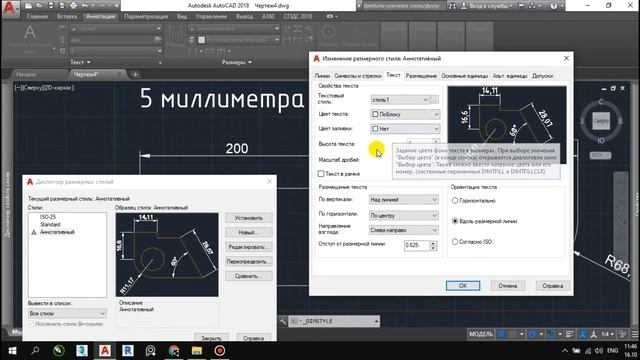Click the Plot printer icon in quick access toolbar
640x360 pixels.
pos(73,6)
